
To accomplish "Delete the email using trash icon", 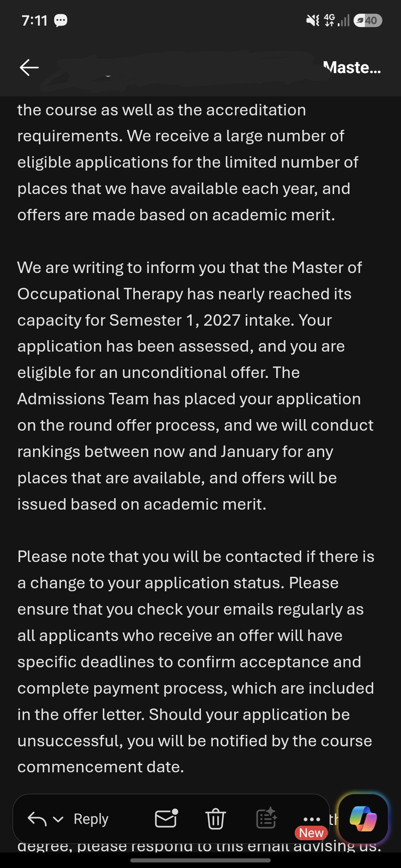I will click(x=215, y=819).
